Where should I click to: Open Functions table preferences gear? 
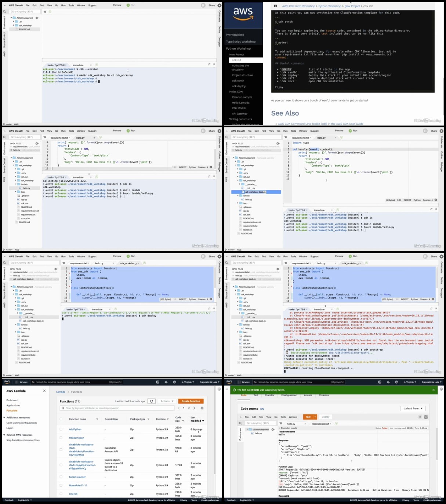tap(202, 408)
